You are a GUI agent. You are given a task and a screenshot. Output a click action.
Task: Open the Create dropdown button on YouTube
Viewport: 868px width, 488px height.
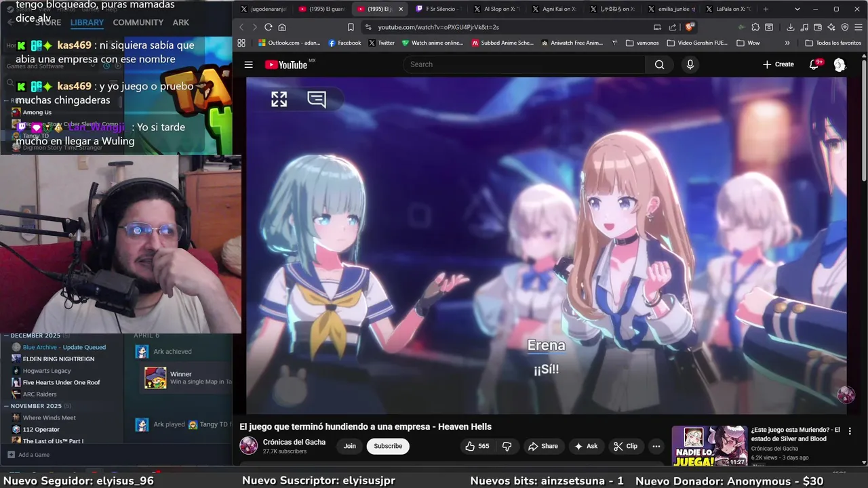(778, 64)
